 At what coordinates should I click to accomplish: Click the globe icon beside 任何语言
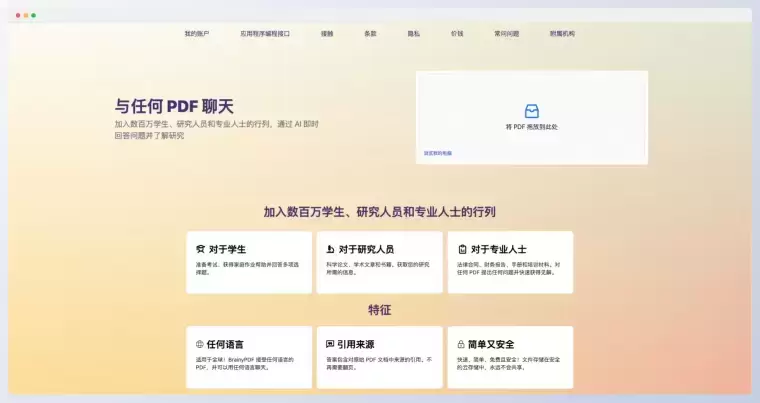tap(200, 344)
